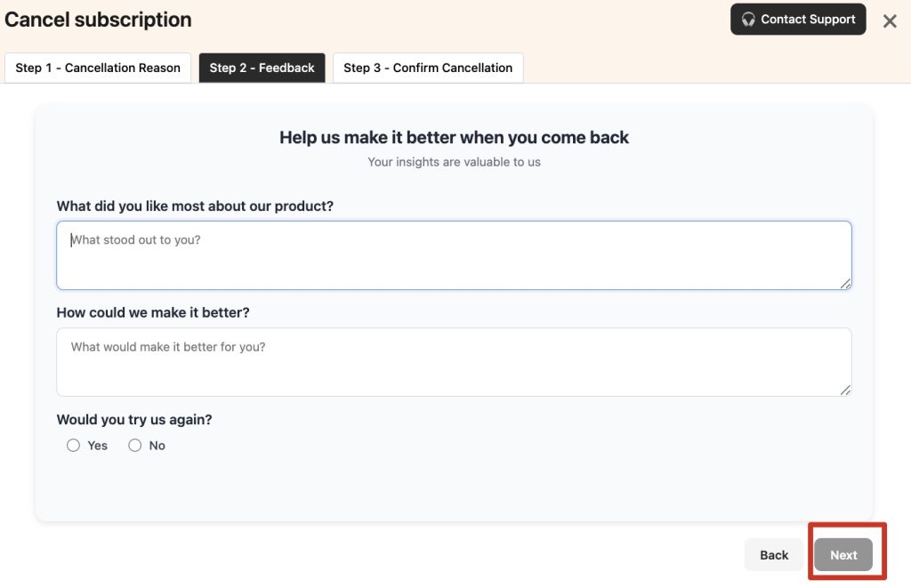Click the "Yes" option label text

[98, 446]
